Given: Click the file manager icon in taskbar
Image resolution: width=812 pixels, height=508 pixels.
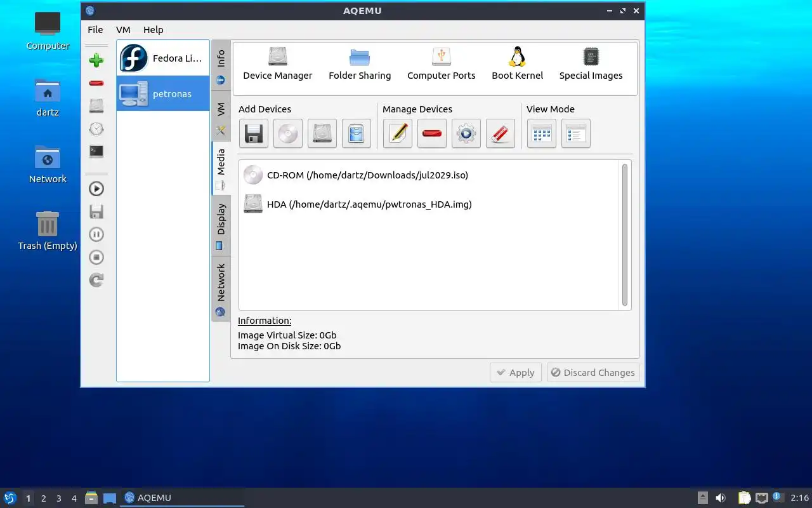Looking at the screenshot, I should click(91, 498).
